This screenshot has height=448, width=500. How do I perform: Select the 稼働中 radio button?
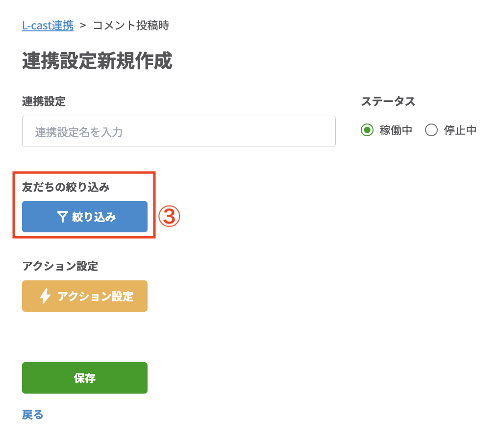(x=367, y=130)
